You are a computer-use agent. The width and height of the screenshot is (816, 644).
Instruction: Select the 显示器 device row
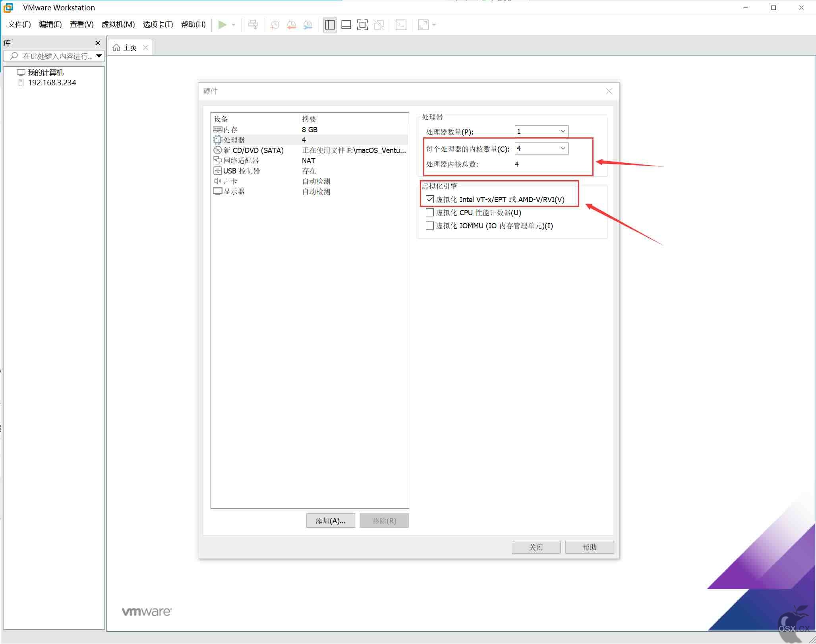(x=309, y=192)
